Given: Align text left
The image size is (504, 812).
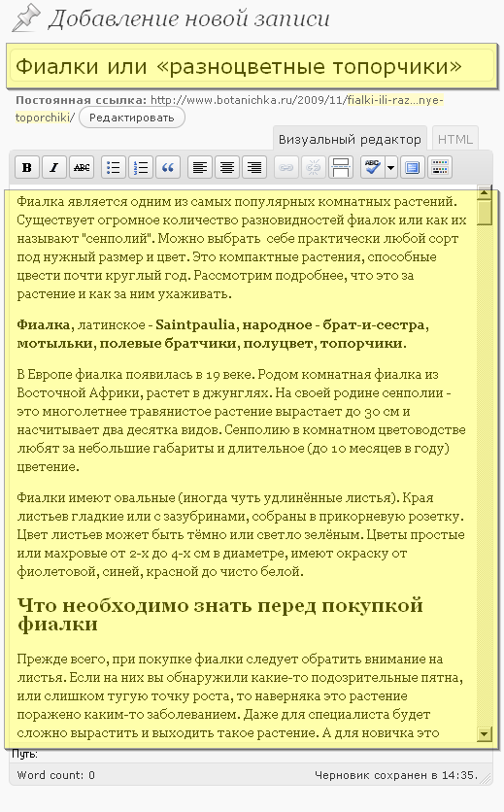Looking at the screenshot, I should [x=200, y=167].
